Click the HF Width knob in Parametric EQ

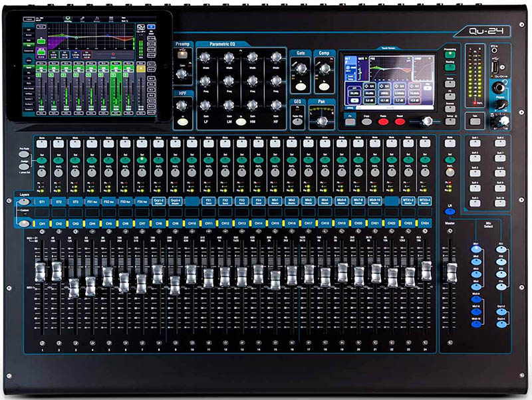tap(276, 57)
